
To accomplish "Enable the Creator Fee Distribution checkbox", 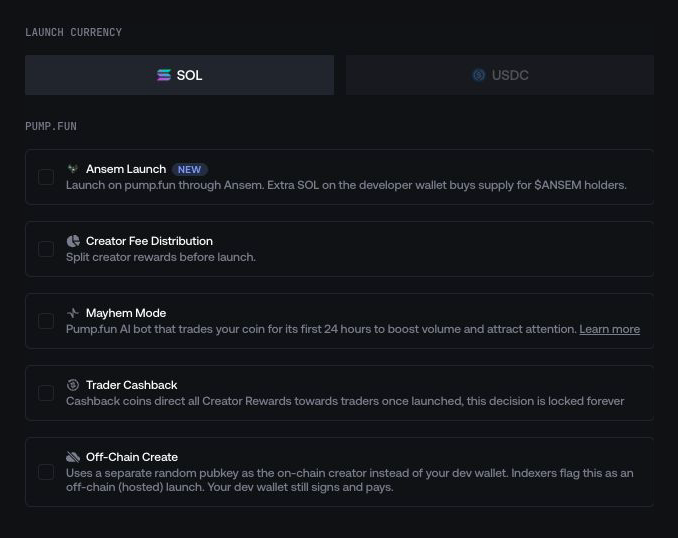I will tap(46, 249).
